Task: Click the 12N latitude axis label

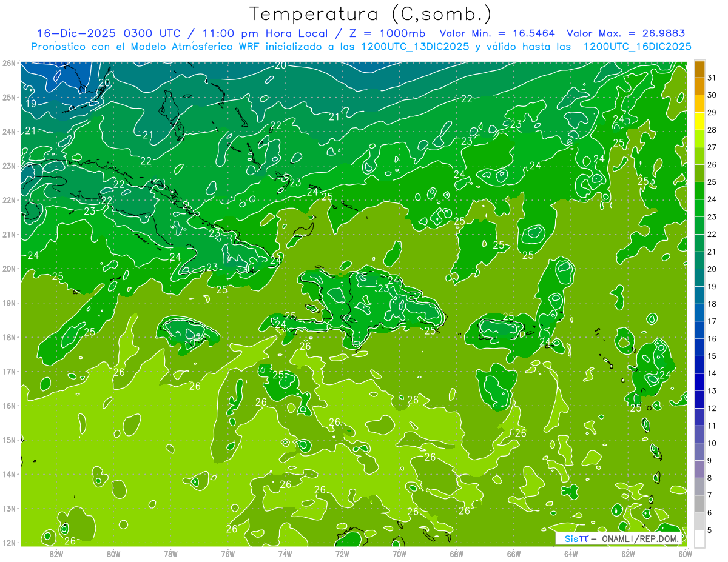Action: point(9,543)
